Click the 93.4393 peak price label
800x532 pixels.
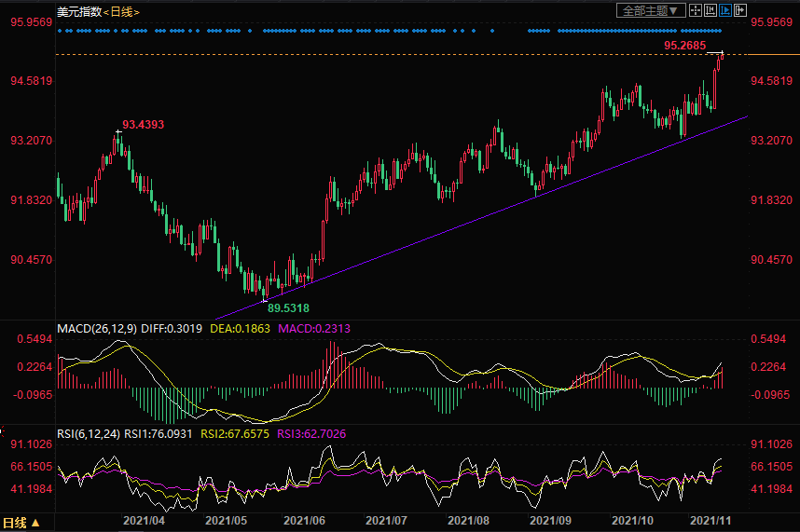click(x=143, y=124)
